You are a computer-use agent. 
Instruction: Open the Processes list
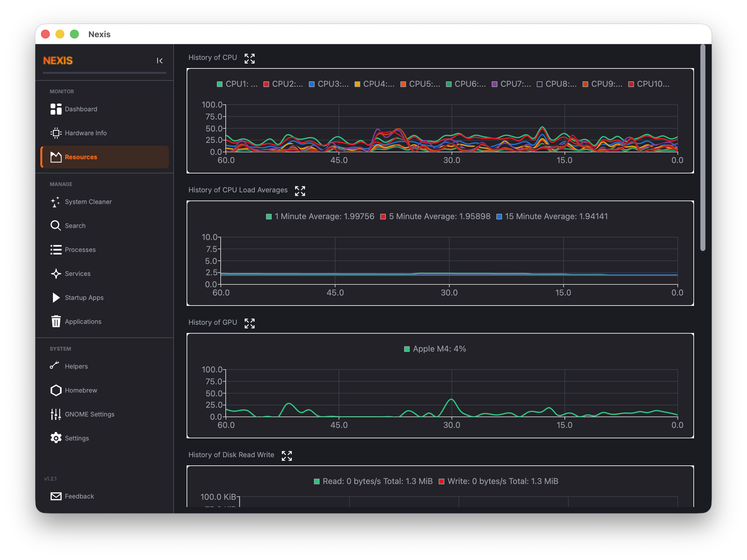(80, 250)
